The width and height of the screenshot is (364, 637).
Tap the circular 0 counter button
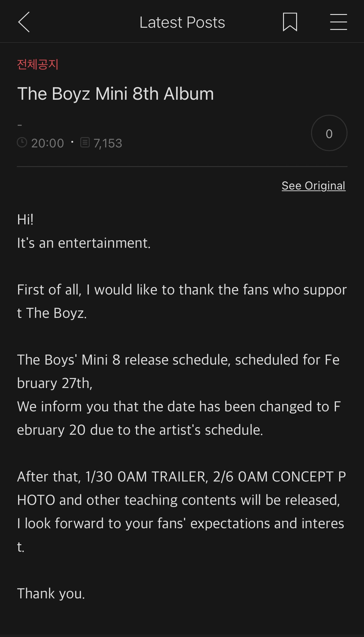[x=329, y=133]
